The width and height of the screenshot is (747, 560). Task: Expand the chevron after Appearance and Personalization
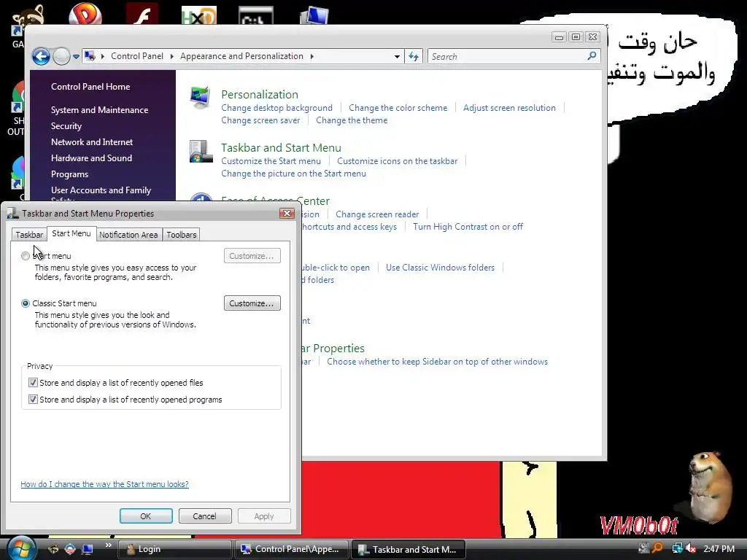click(311, 56)
